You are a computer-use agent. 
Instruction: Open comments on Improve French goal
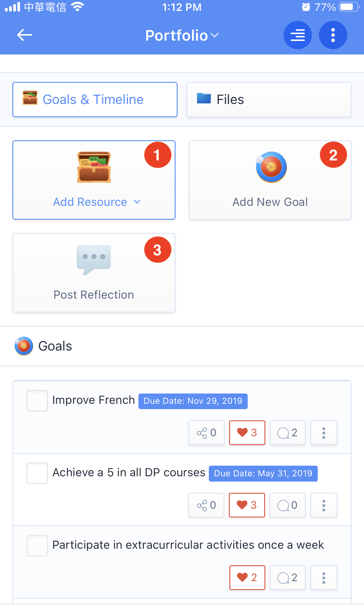click(x=287, y=433)
